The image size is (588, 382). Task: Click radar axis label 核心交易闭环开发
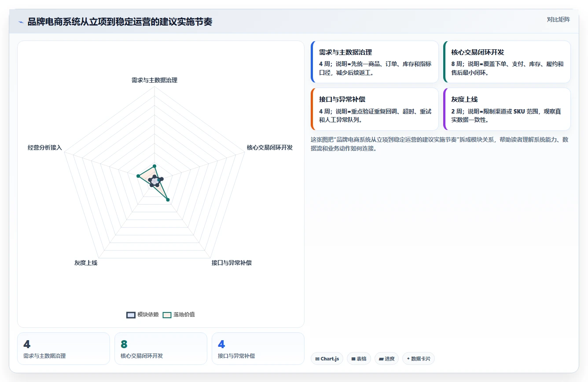pyautogui.click(x=270, y=147)
